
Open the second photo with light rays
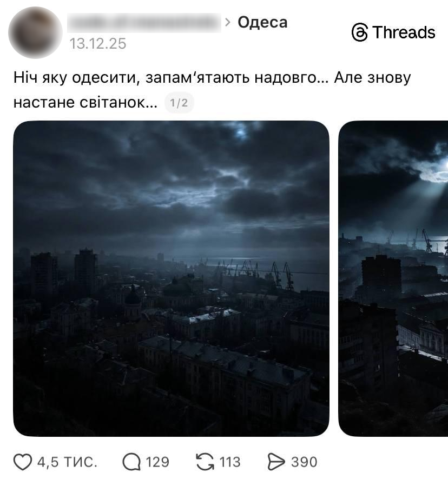pos(393,278)
